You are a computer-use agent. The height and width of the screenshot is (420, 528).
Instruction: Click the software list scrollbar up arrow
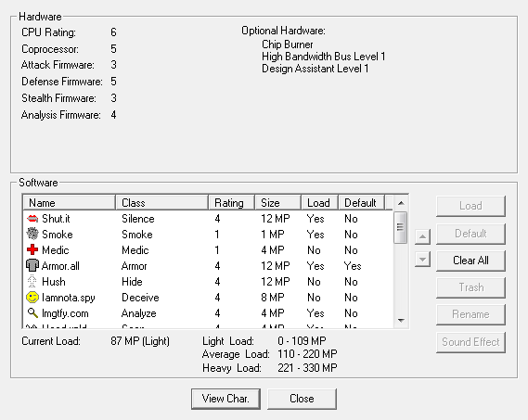[401, 203]
